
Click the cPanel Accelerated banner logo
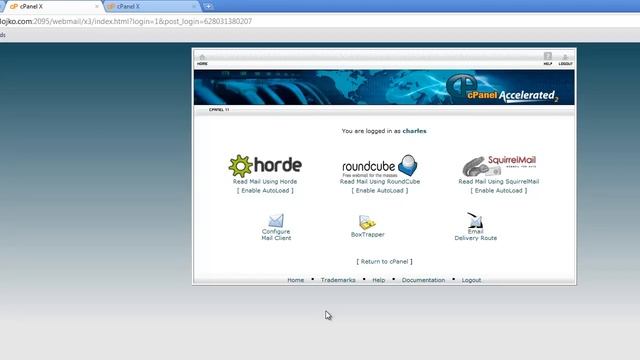pyautogui.click(x=502, y=88)
